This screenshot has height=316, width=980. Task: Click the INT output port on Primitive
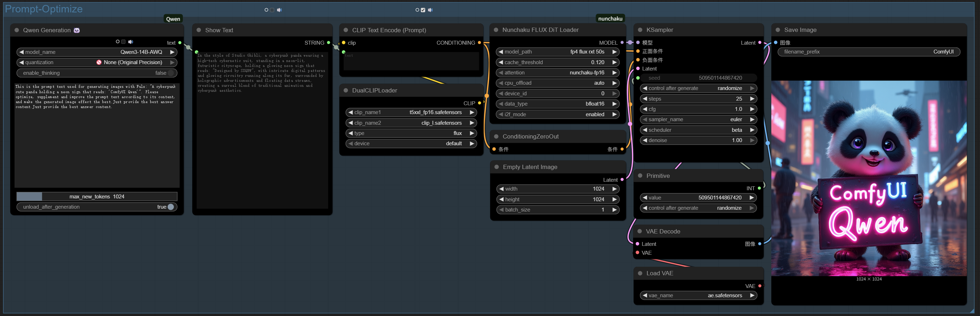pos(759,188)
